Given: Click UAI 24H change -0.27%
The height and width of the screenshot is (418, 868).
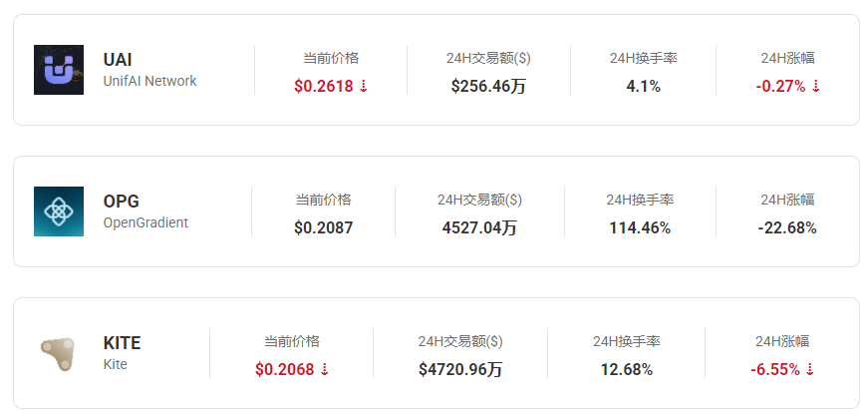Looking at the screenshot, I should point(780,86).
